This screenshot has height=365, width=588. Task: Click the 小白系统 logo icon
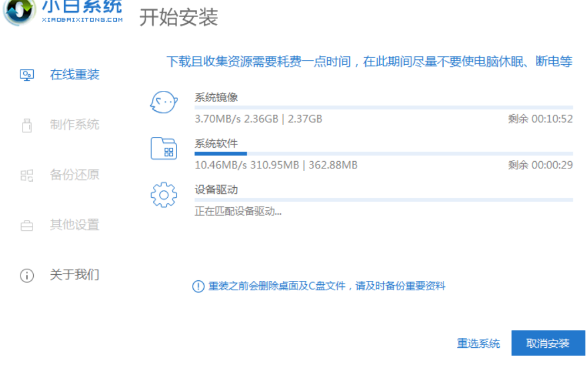pyautogui.click(x=19, y=11)
